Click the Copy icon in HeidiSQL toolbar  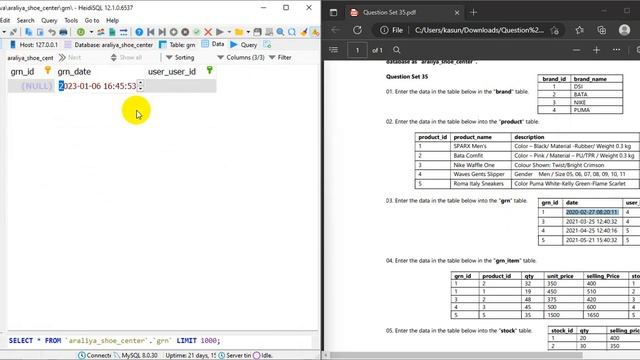click(x=29, y=32)
